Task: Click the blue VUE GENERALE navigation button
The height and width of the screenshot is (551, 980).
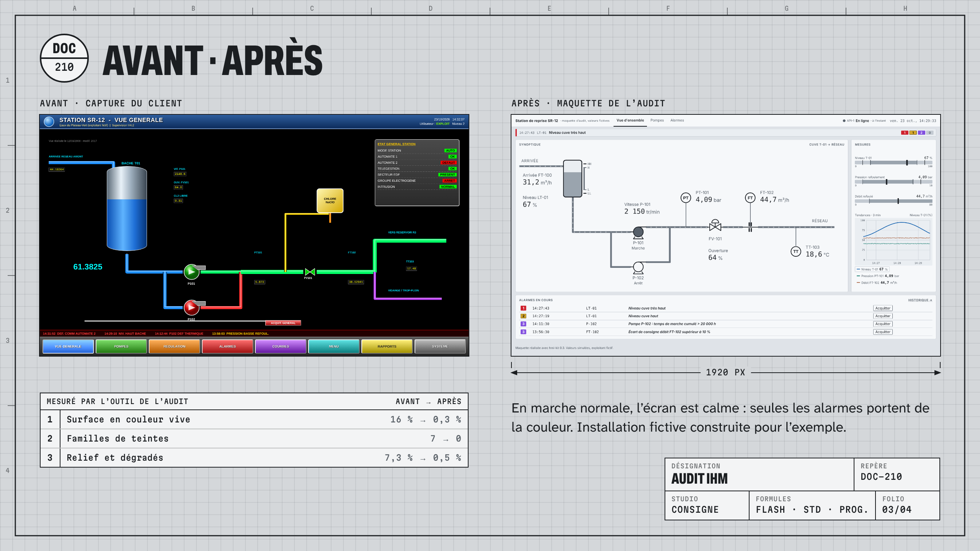Action: 68,346
